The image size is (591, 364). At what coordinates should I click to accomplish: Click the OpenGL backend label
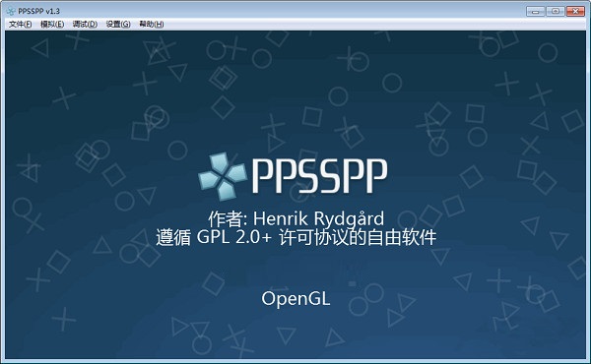pyautogui.click(x=295, y=299)
